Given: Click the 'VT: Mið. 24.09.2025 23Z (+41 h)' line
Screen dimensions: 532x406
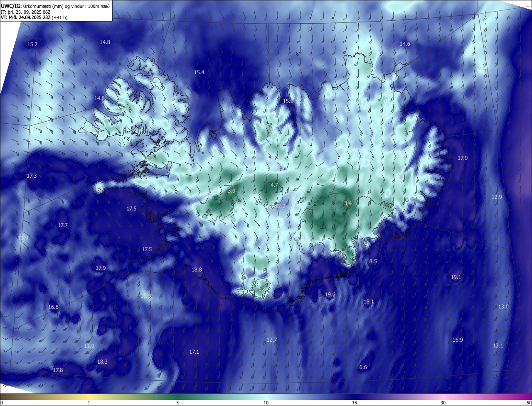Looking at the screenshot, I should (x=34, y=17).
